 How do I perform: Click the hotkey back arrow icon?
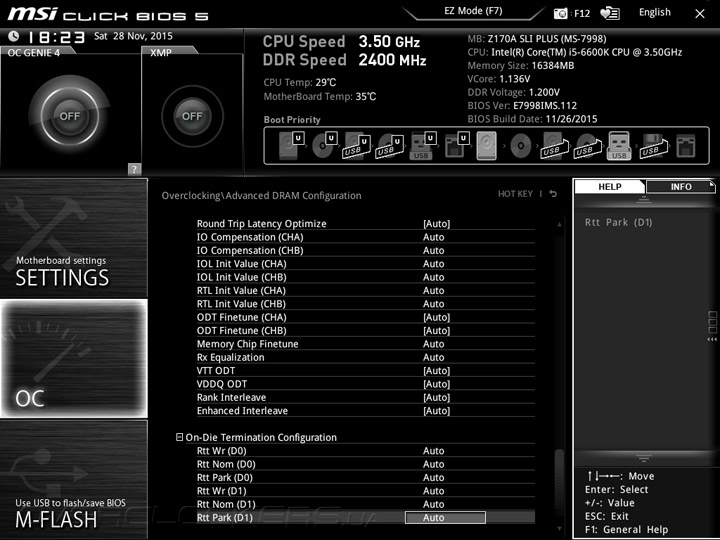coord(553,194)
